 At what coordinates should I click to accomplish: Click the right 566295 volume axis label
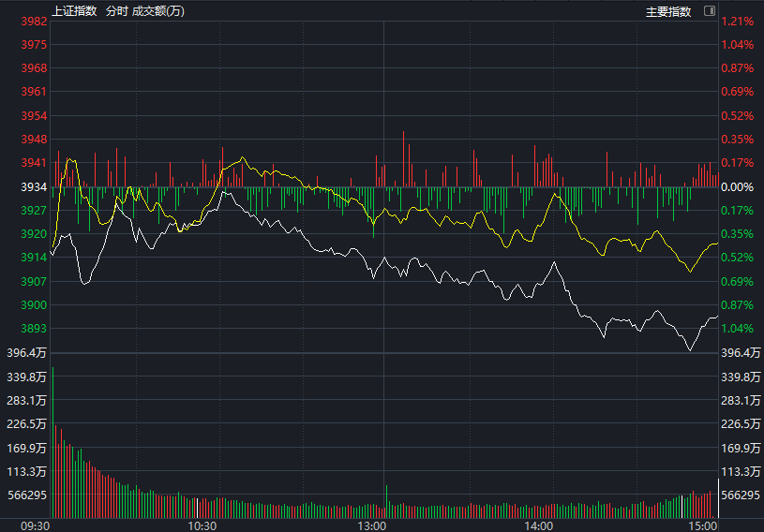tap(741, 495)
